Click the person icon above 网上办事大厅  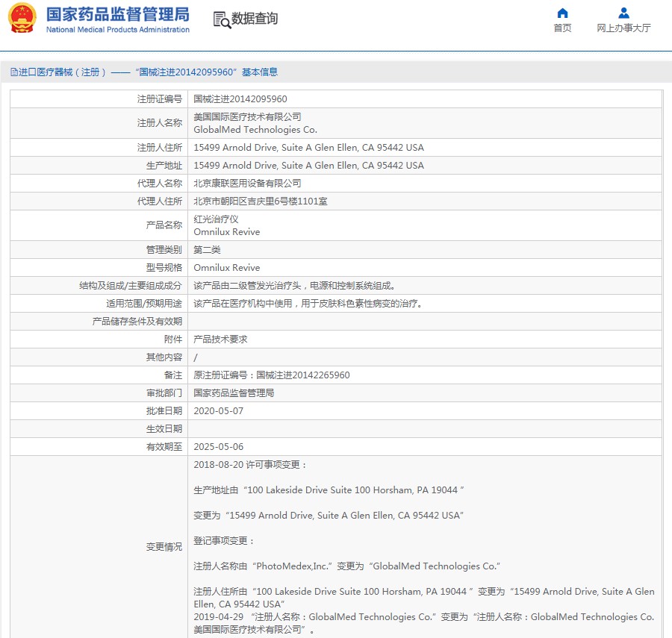(623, 13)
